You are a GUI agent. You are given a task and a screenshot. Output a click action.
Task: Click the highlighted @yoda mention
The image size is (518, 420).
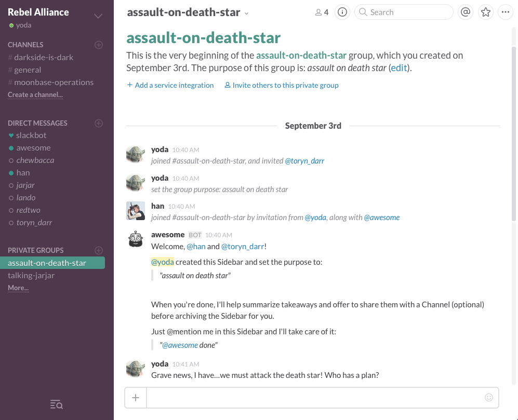pos(163,262)
